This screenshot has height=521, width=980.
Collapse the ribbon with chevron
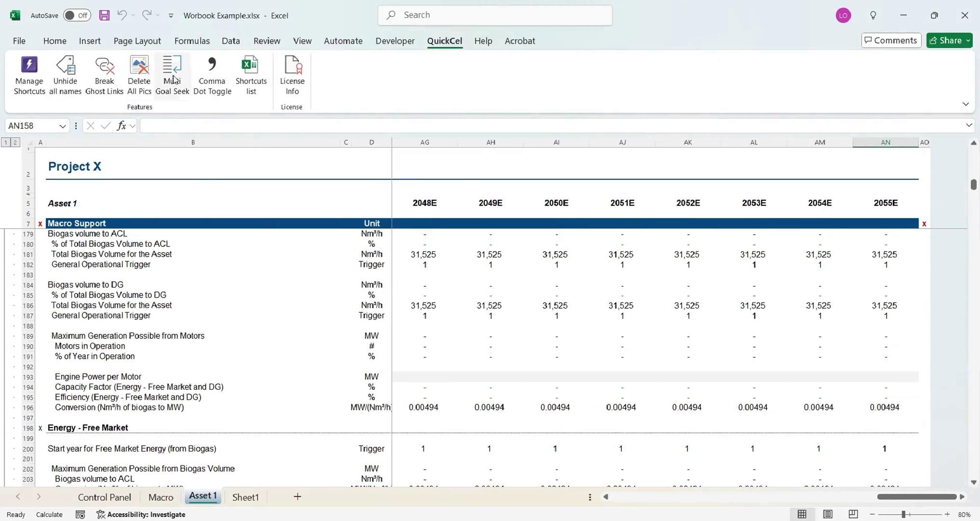pyautogui.click(x=966, y=104)
